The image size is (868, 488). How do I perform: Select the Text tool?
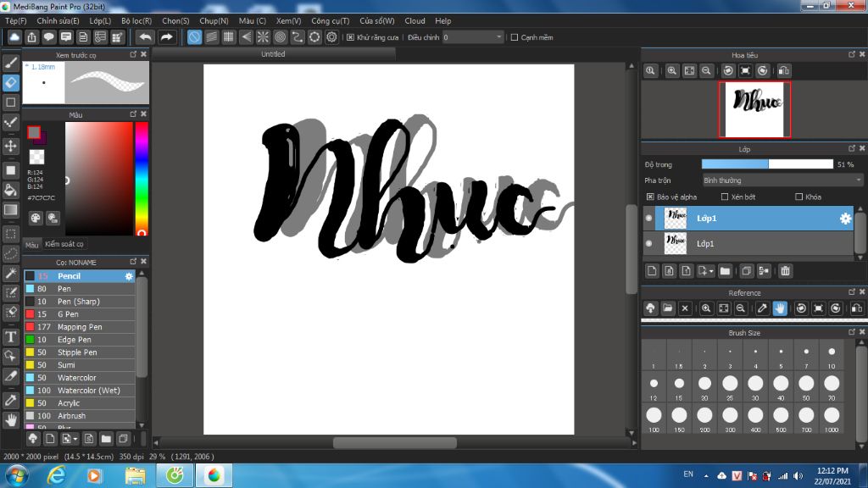pyautogui.click(x=10, y=336)
